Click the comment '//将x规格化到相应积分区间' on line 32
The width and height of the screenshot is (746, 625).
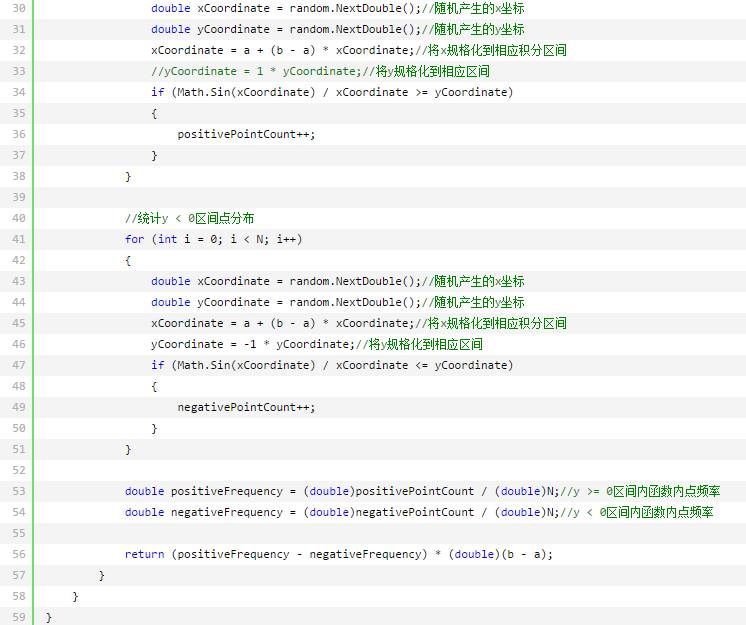pos(491,50)
